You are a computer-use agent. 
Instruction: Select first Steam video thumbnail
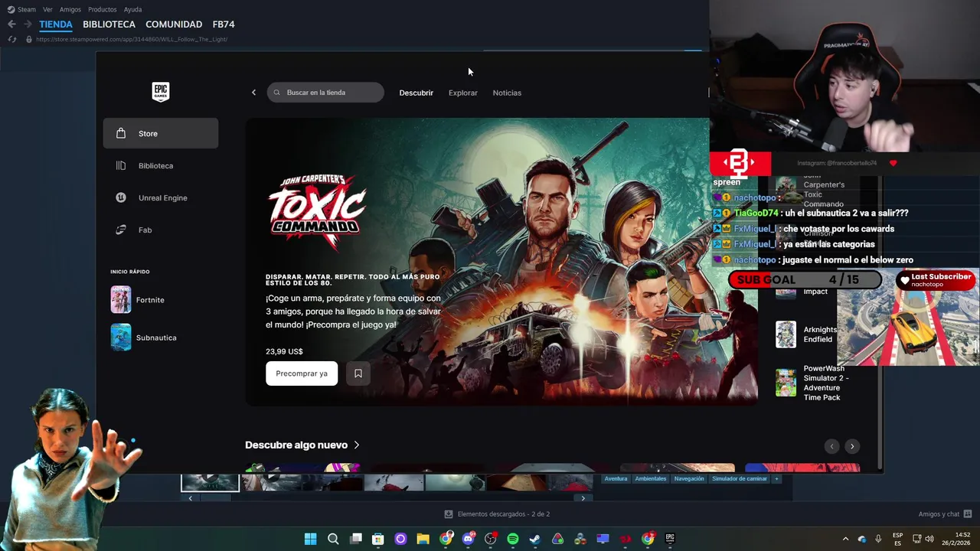tap(210, 482)
